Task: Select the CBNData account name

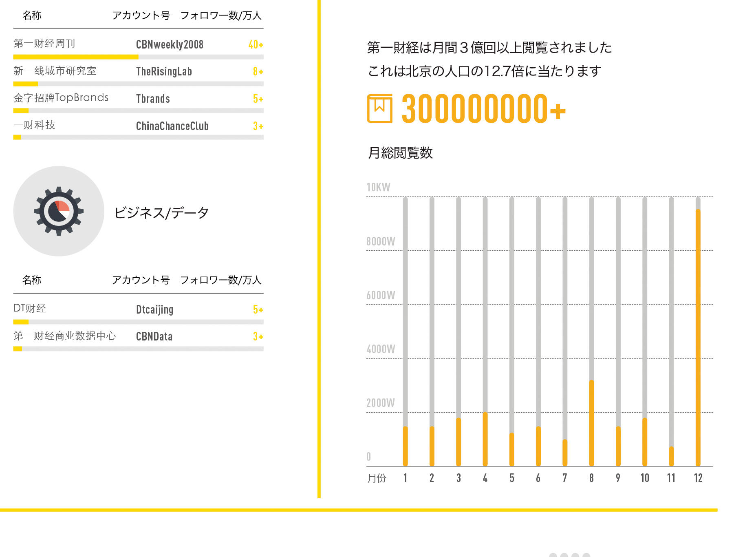Action: 154,336
